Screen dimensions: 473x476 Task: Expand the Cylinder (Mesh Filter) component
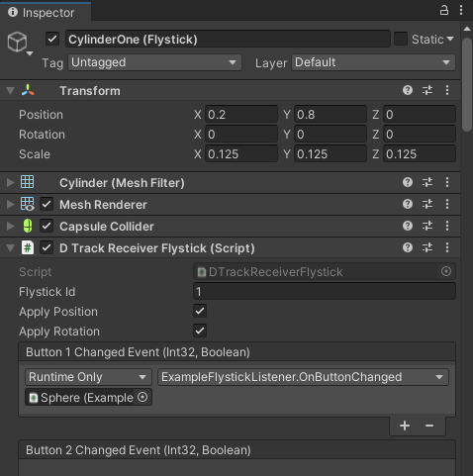(x=11, y=182)
